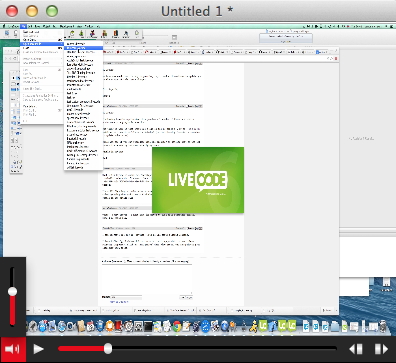Select the highlighted blue submenu entry
The image size is (396, 363).
tap(83, 48)
